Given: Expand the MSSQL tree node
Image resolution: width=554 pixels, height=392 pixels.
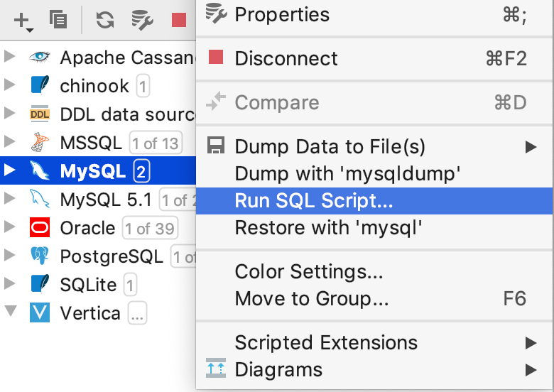Looking at the screenshot, I should [x=9, y=143].
